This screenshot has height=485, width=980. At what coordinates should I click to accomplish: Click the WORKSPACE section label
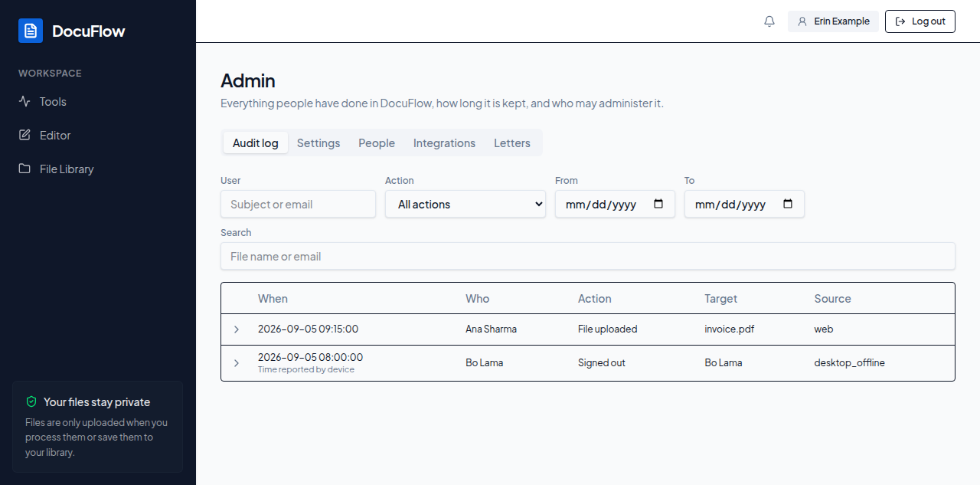[50, 74]
